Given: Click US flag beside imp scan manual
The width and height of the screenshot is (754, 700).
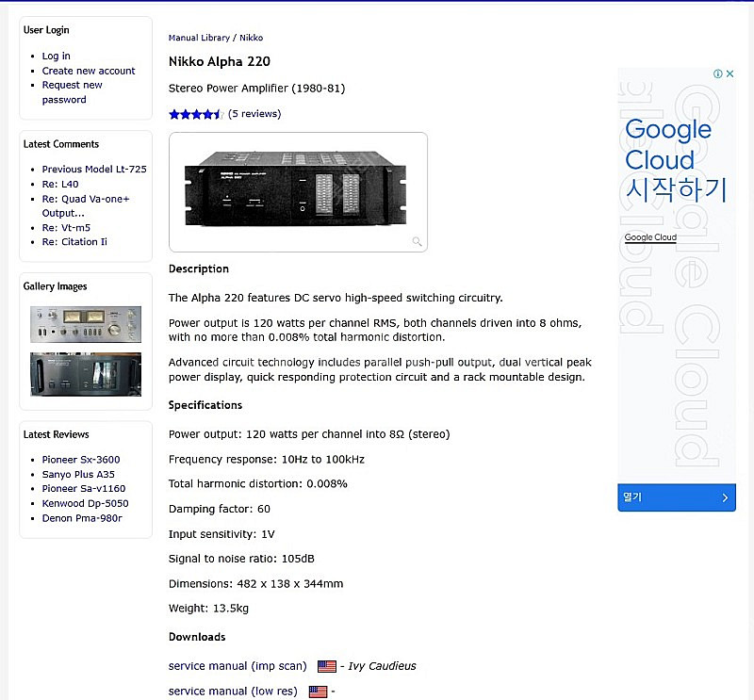Looking at the screenshot, I should [x=327, y=666].
